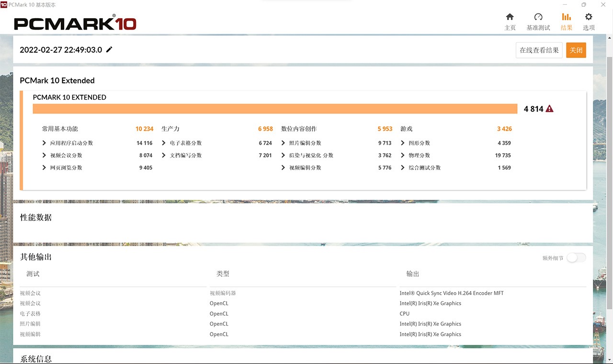Click 在线查看结果 button
This screenshot has width=613, height=364.
[539, 50]
